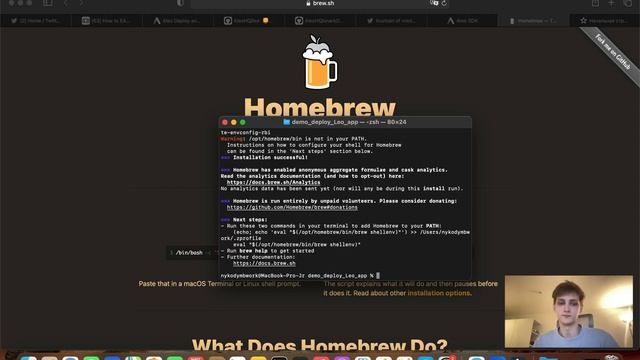Switch to the Twitter tab next to Aleo SDK
The width and height of the screenshot is (640, 360).
[391, 20]
